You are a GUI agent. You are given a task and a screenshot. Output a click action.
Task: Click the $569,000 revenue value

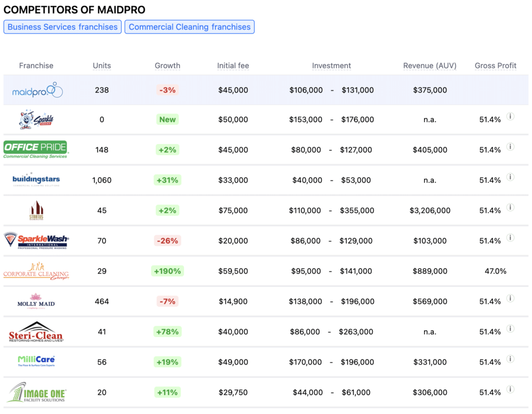[430, 301]
